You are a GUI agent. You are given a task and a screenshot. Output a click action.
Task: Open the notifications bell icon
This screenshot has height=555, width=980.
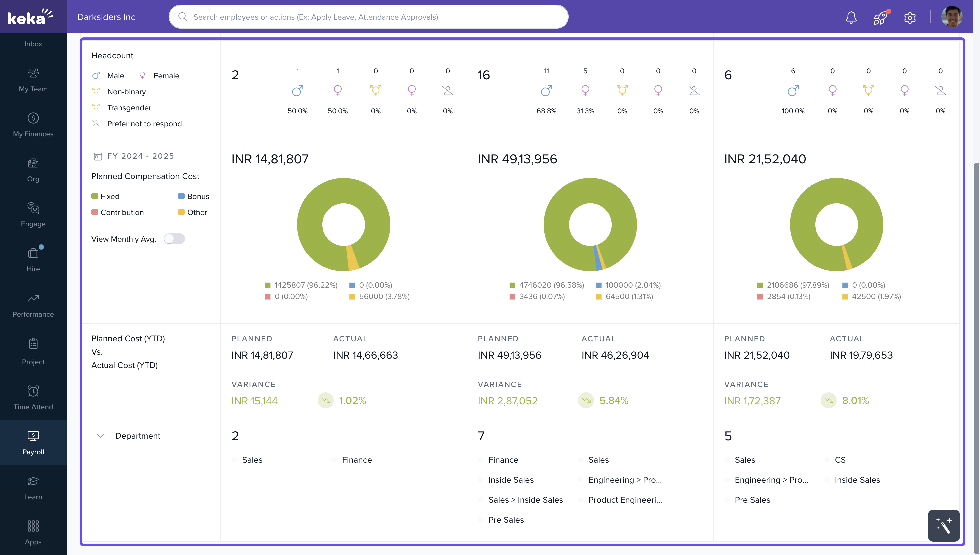[851, 17]
